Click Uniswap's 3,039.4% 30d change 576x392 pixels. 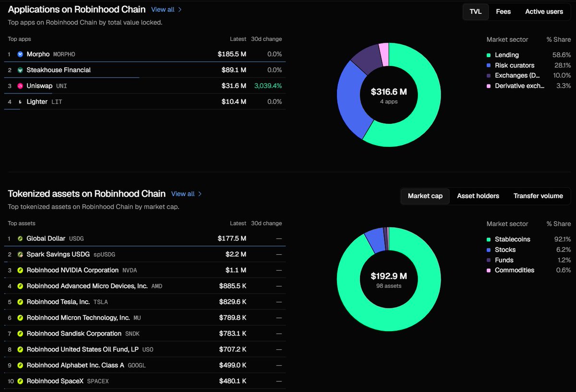[268, 86]
